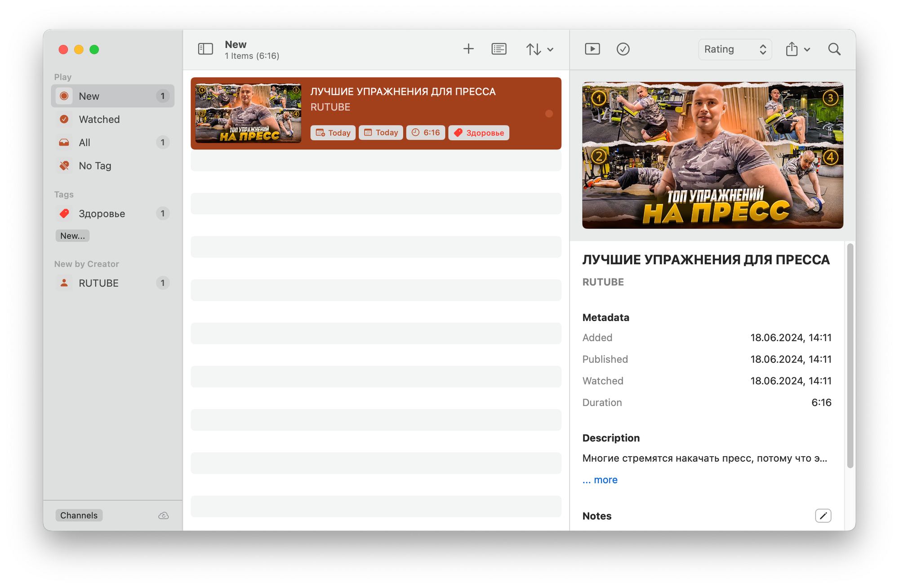Click the large video thumbnail preview
Viewport: 899px width, 588px height.
712,155
